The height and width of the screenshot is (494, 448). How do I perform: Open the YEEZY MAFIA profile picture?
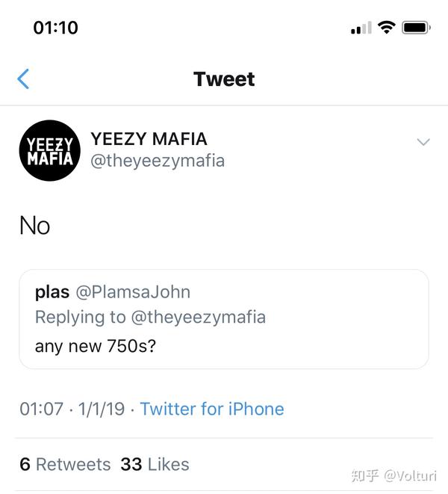(x=50, y=150)
